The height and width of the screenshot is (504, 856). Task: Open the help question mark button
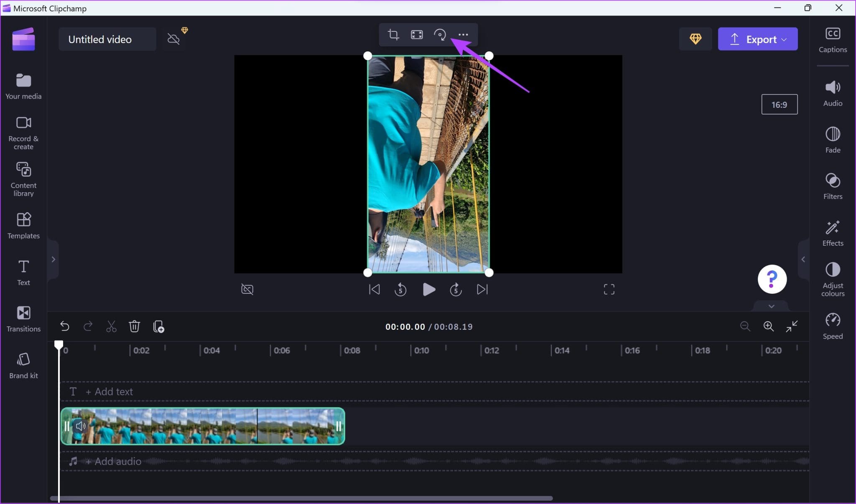(x=772, y=279)
